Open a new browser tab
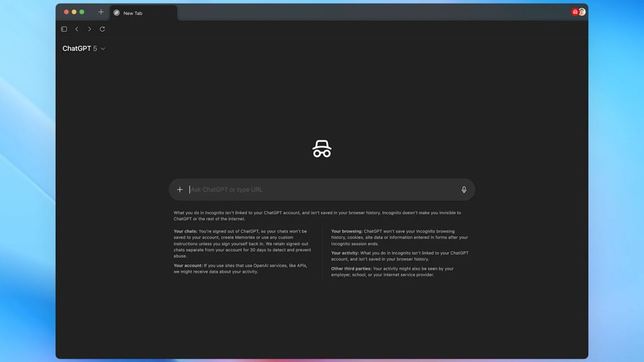This screenshot has height=362, width=644. [101, 11]
